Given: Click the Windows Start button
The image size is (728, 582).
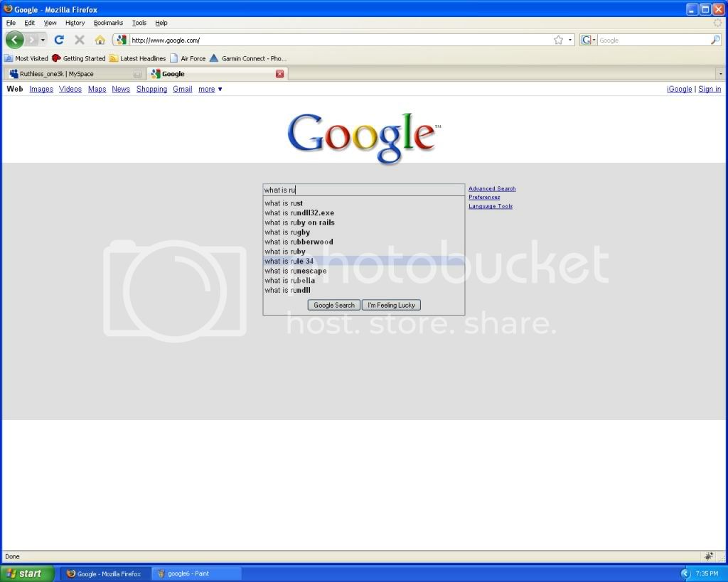Looking at the screenshot, I should (27, 573).
